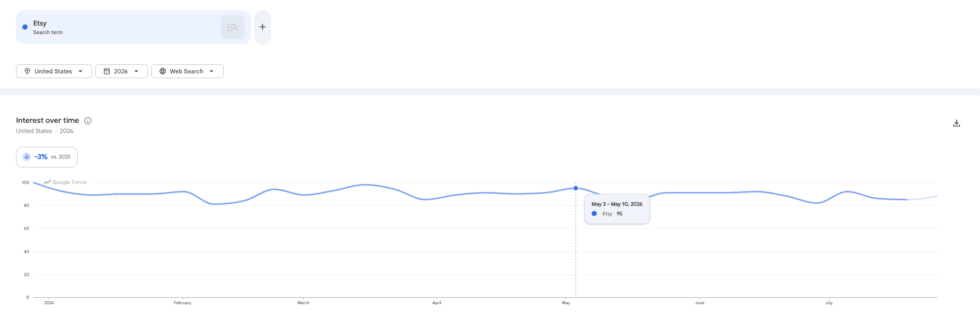Click the 'United States · 2026' subtitle
980x326 pixels.
45,131
